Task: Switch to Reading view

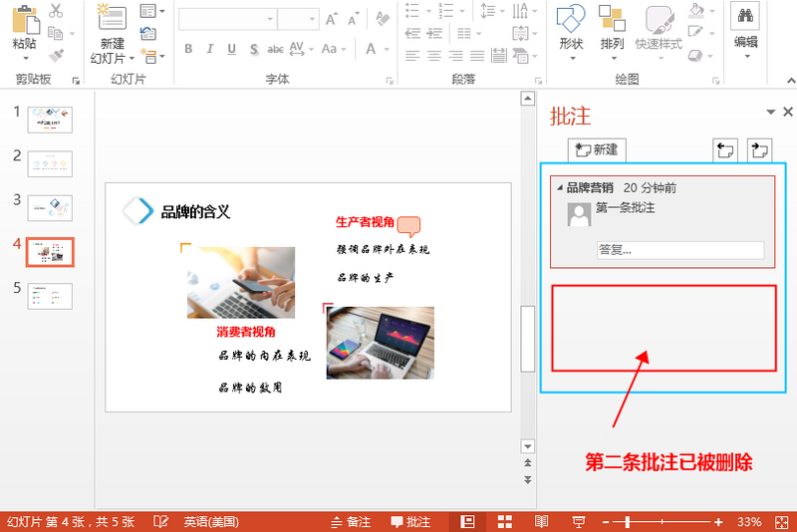Action: 541,521
